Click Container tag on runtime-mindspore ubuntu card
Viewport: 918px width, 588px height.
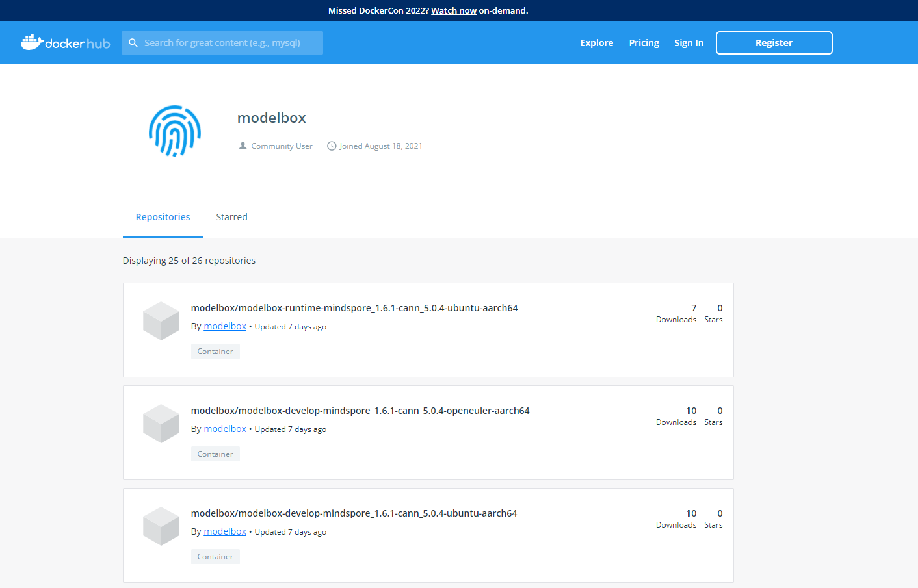pos(215,352)
